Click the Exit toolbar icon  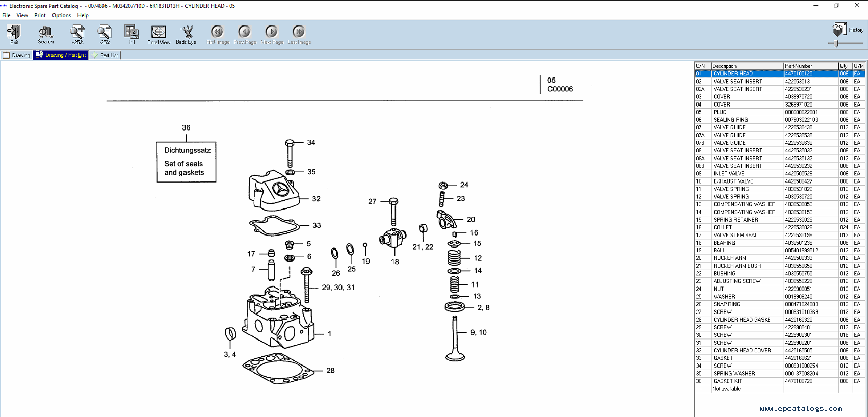[x=14, y=34]
